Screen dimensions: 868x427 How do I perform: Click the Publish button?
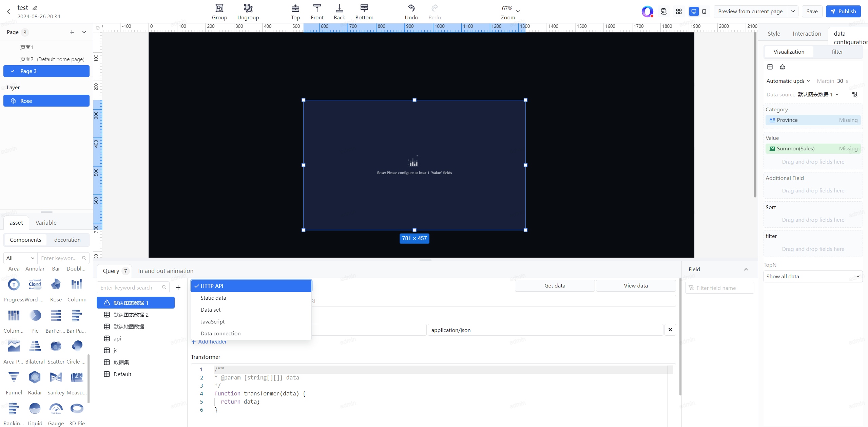click(x=843, y=12)
